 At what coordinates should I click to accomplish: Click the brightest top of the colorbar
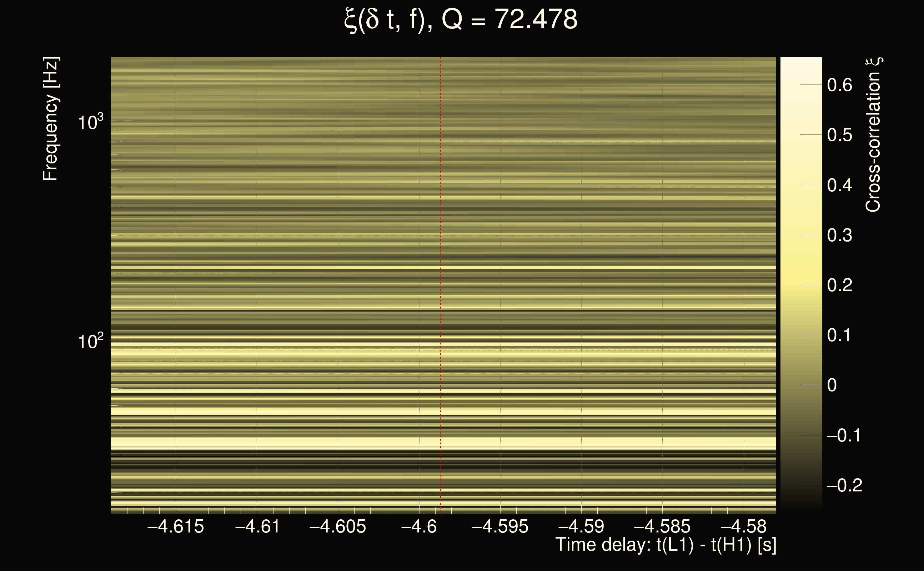801,60
